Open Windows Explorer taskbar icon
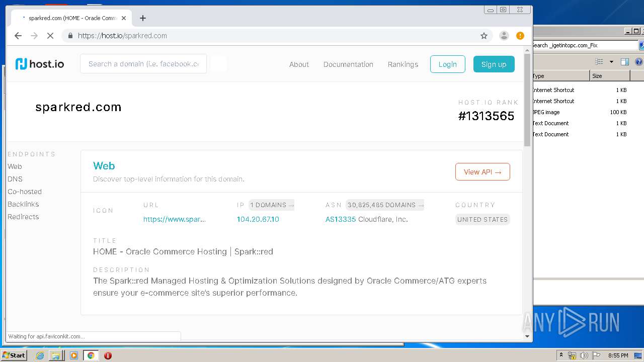The image size is (644, 362). 56,355
